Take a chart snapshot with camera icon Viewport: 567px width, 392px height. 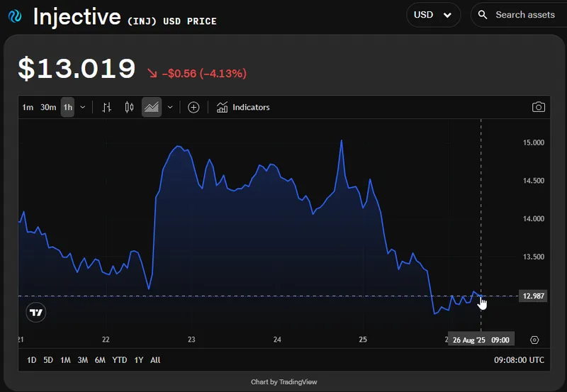tap(539, 107)
